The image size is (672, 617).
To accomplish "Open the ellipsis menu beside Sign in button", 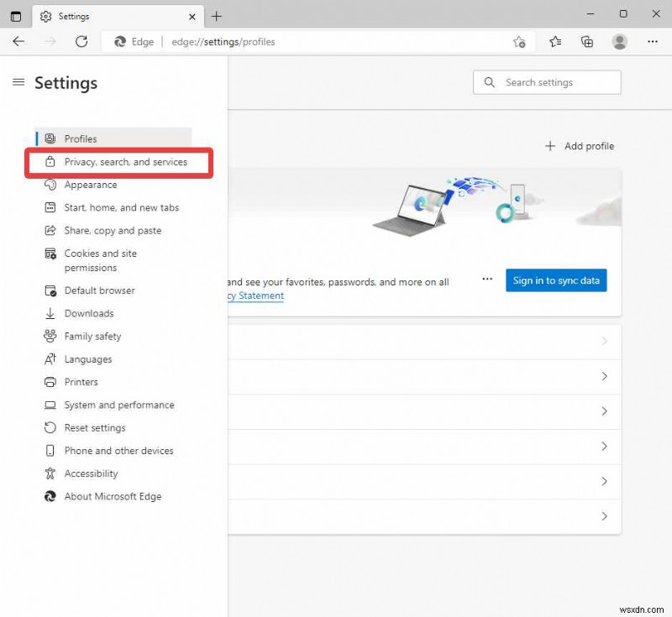I will point(487,280).
